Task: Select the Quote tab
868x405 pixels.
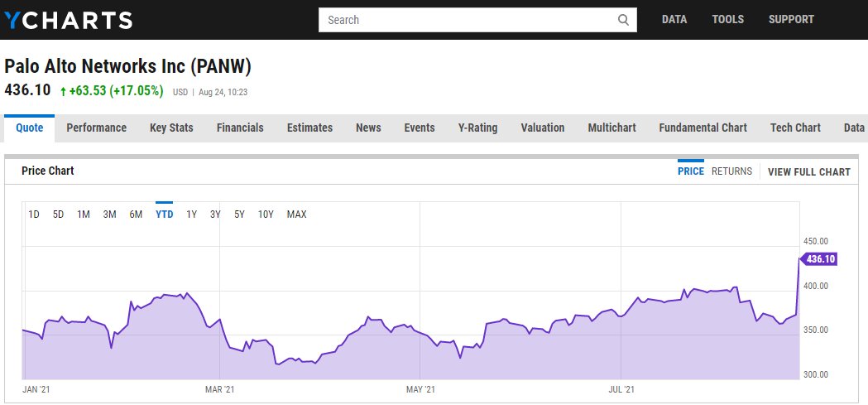Action: pyautogui.click(x=29, y=128)
